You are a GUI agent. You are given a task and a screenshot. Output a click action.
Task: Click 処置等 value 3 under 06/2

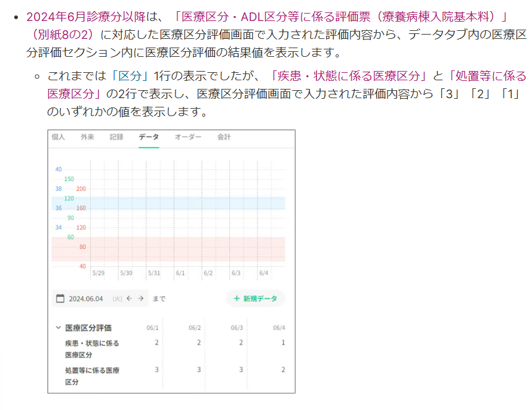coord(199,370)
